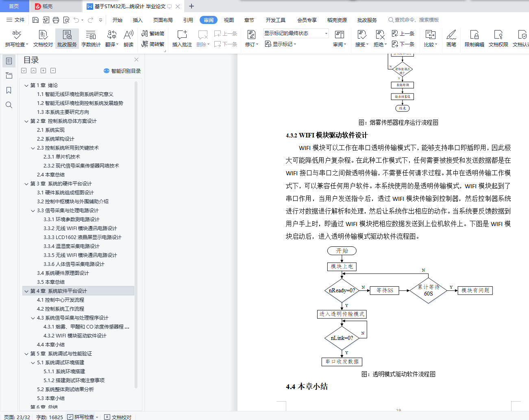Start 朗读 read aloud

click(128, 39)
